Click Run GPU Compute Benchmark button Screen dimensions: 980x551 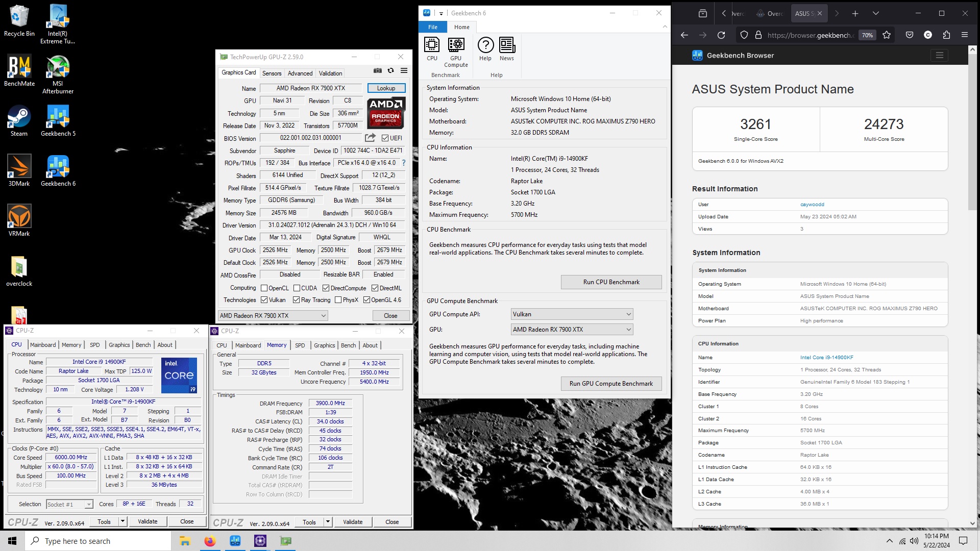tap(611, 384)
